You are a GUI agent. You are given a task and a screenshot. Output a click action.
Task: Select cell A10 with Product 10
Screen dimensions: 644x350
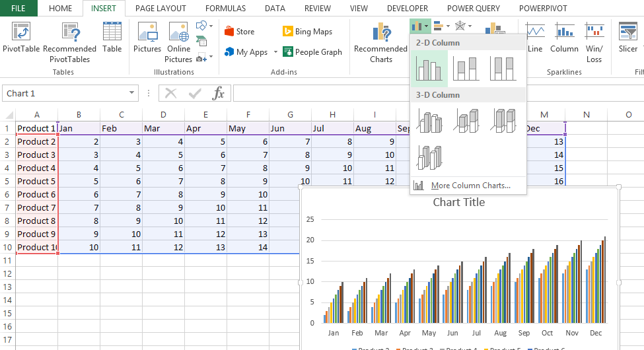[x=36, y=247]
